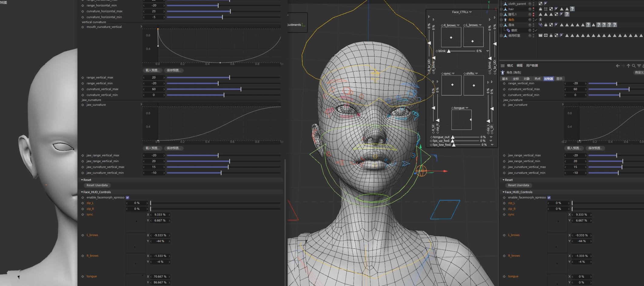644x286 pixels.
Task: Select the lock tag on the 身体 row
Action: tap(546, 25)
